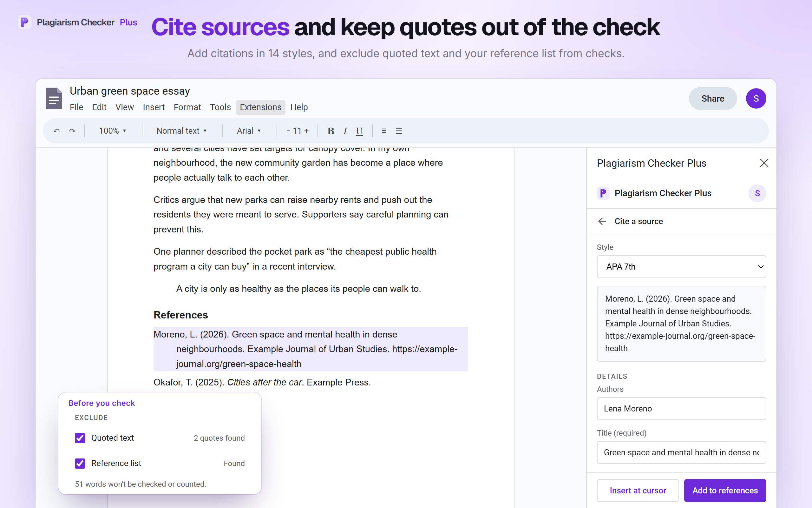
Task: Click the Okafor, T. (2025) reference line
Action: [262, 382]
